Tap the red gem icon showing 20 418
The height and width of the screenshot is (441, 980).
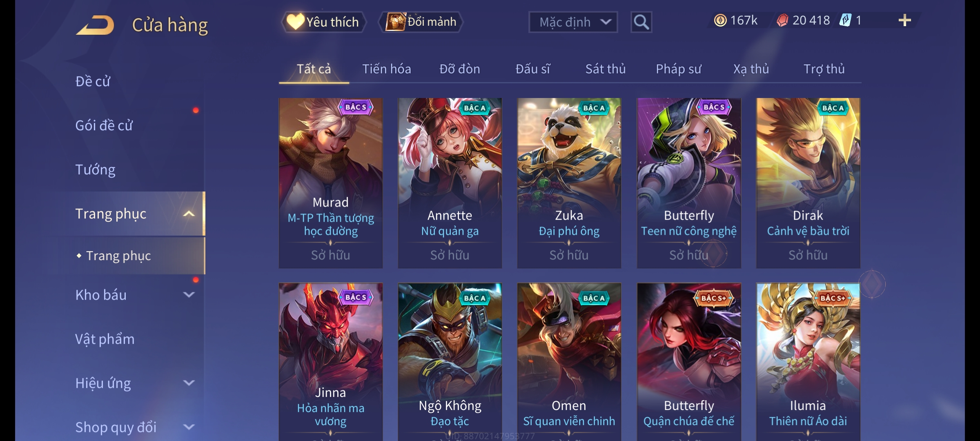pos(782,20)
